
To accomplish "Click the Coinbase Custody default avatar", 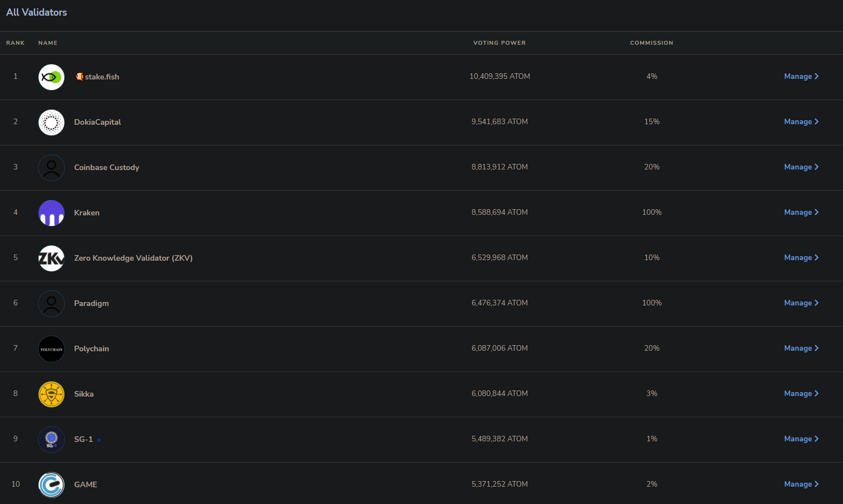I will click(51, 168).
